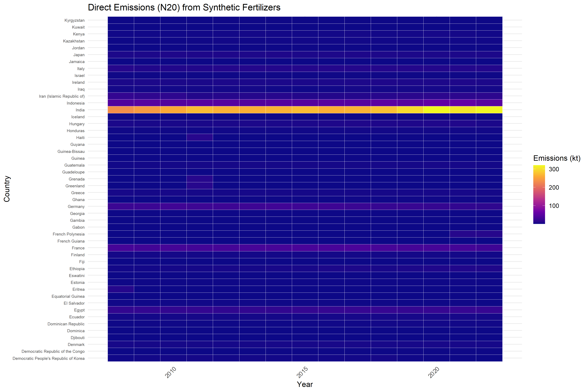
Task: Click the Indonesia country label
Action: coord(75,103)
